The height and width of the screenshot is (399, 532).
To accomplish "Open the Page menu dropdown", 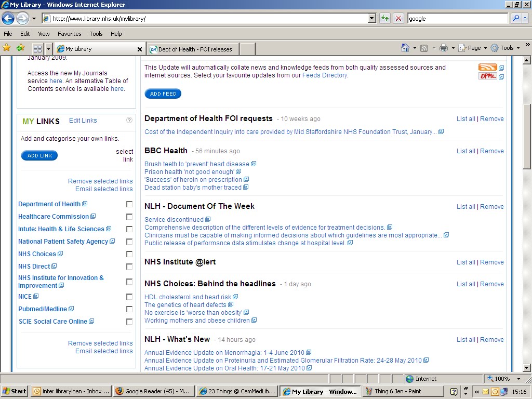I will (x=473, y=48).
